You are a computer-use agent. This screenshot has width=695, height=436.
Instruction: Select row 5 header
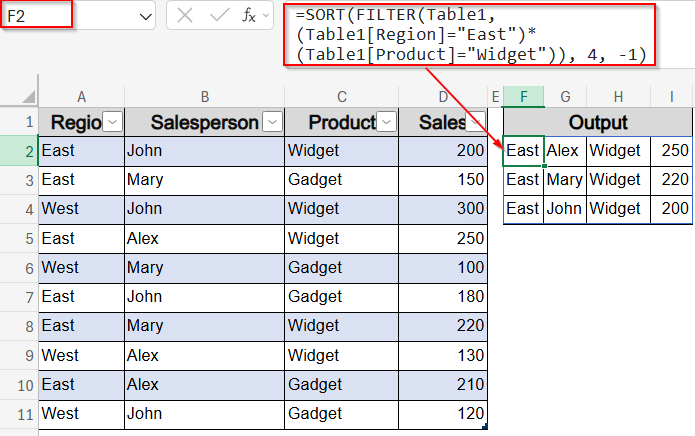point(19,238)
